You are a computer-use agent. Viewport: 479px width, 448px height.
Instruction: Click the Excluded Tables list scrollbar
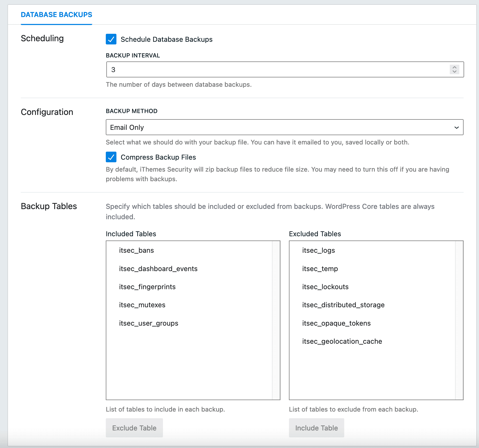pos(459,320)
